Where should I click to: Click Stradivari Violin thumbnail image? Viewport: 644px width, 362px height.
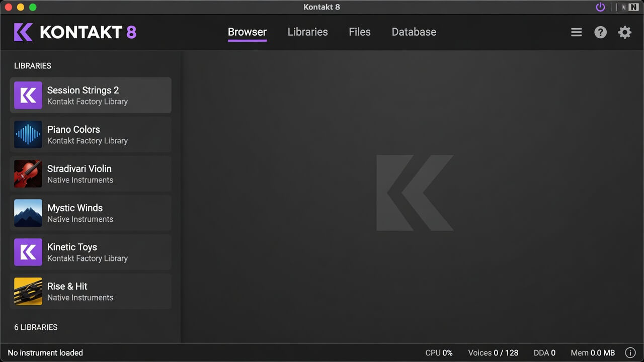pyautogui.click(x=28, y=173)
